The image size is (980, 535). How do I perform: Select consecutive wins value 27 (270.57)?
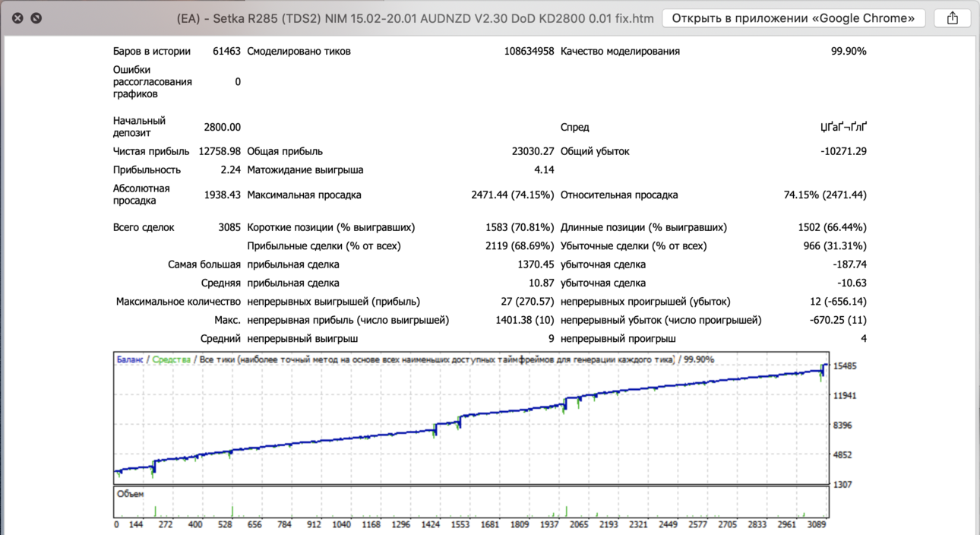click(x=528, y=302)
